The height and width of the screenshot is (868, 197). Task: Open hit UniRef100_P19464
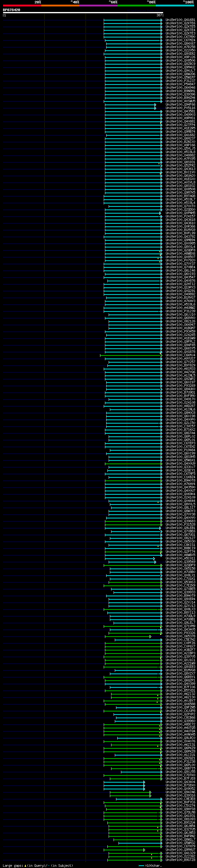point(180,450)
